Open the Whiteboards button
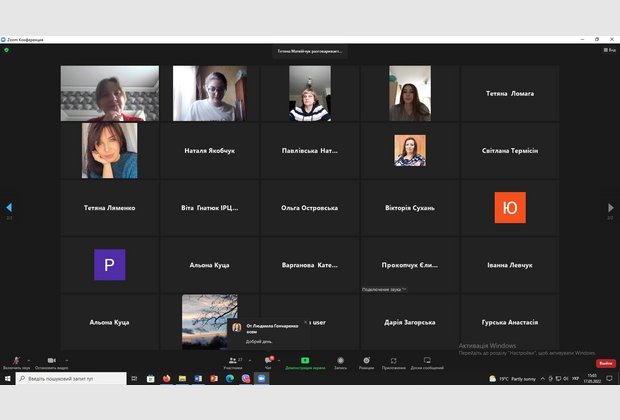Image resolution: width=620 pixels, height=420 pixels. tap(426, 361)
